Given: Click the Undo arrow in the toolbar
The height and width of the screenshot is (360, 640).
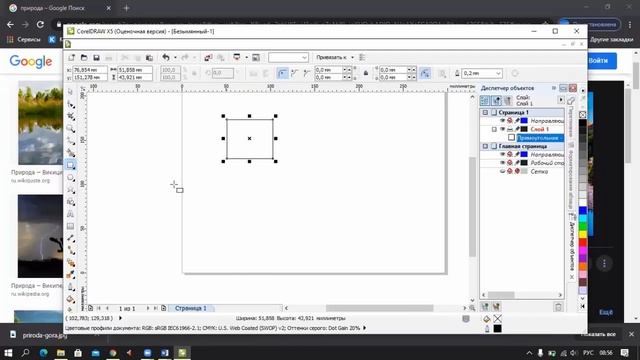Looking at the screenshot, I should 166,58.
